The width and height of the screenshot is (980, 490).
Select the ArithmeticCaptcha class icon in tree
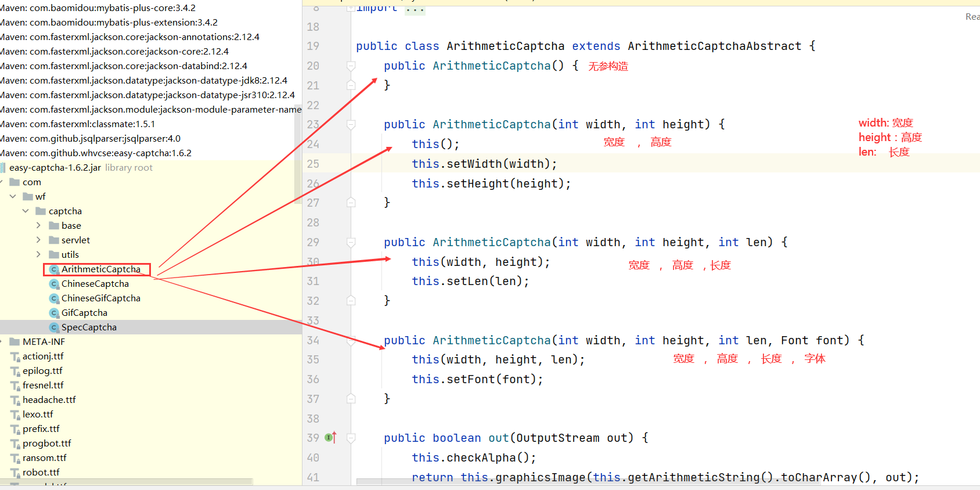(x=54, y=269)
